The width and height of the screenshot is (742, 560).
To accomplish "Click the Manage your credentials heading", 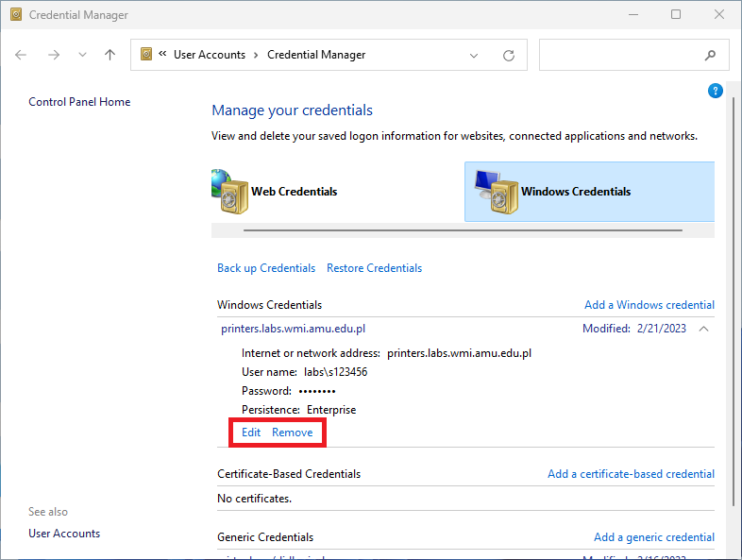I will (292, 110).
